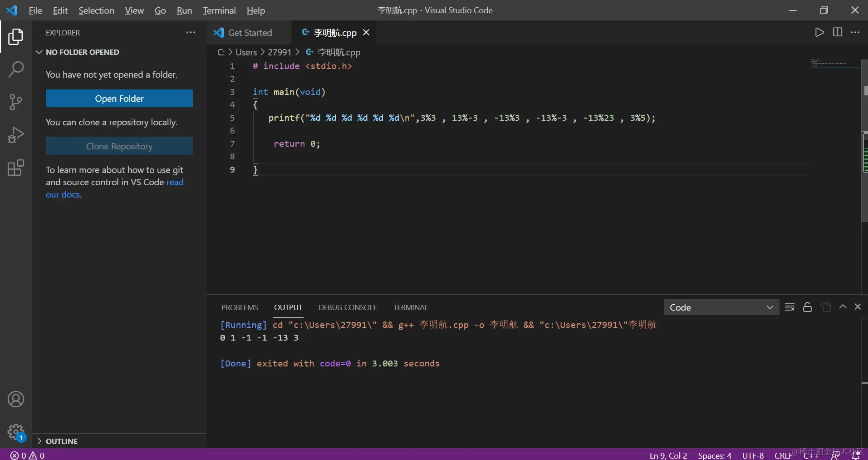Viewport: 868px width, 460px height.
Task: Open the Source Control view
Action: pyautogui.click(x=16, y=102)
